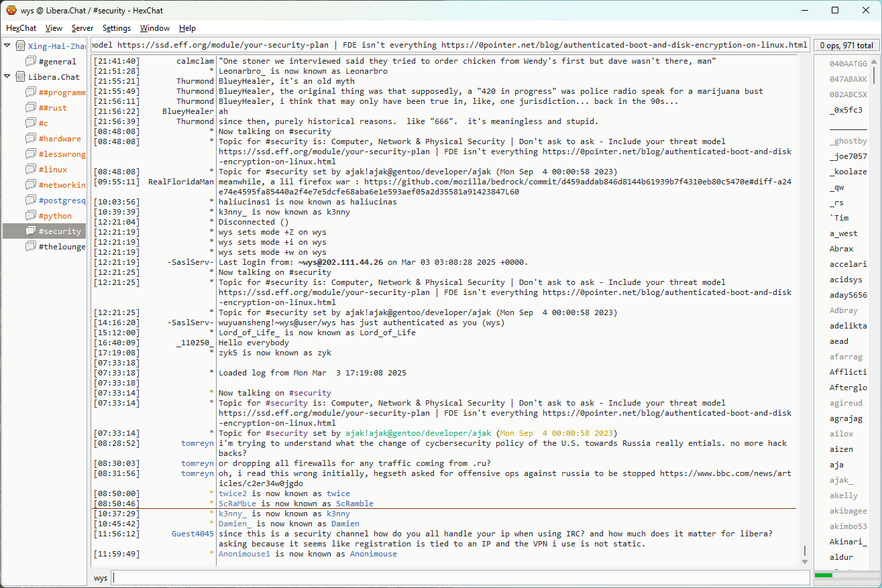Click the message input field
The width and height of the screenshot is (882, 588).
click(x=460, y=577)
